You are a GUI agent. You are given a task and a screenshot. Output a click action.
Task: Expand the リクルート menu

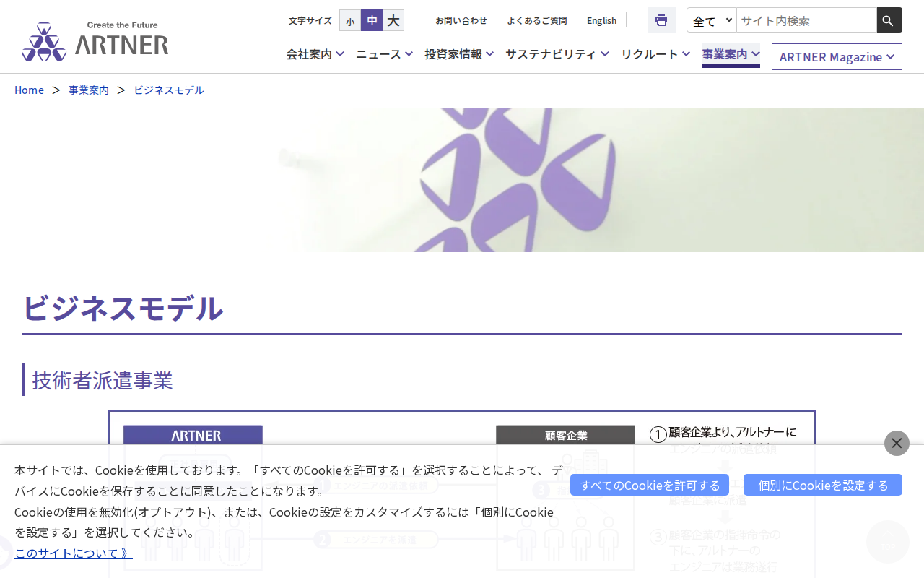tap(655, 53)
